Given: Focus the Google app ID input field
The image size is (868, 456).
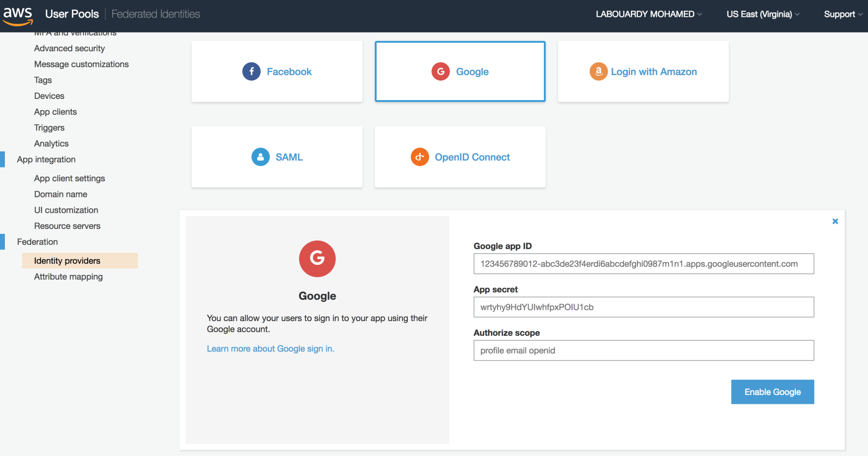Looking at the screenshot, I should (644, 264).
